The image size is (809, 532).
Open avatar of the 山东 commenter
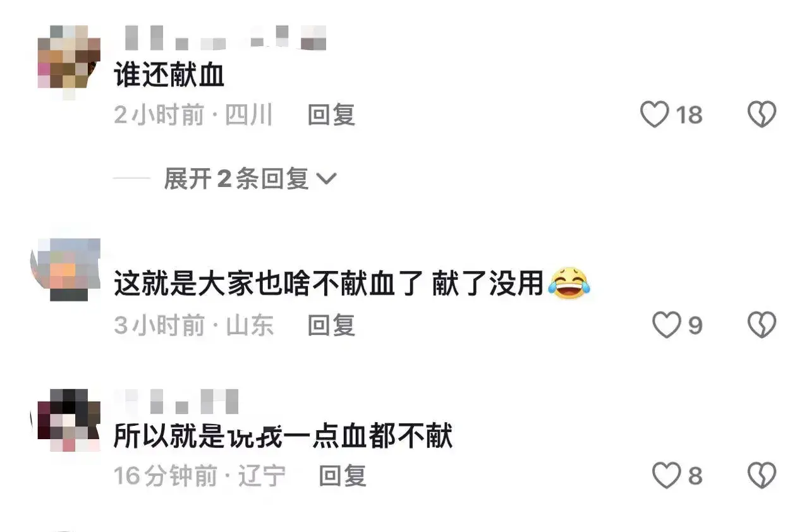[x=66, y=270]
